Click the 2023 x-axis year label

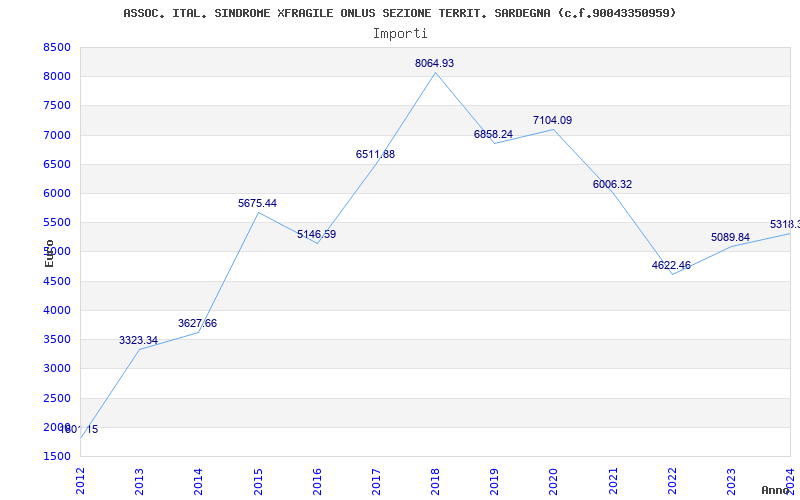pos(732,481)
